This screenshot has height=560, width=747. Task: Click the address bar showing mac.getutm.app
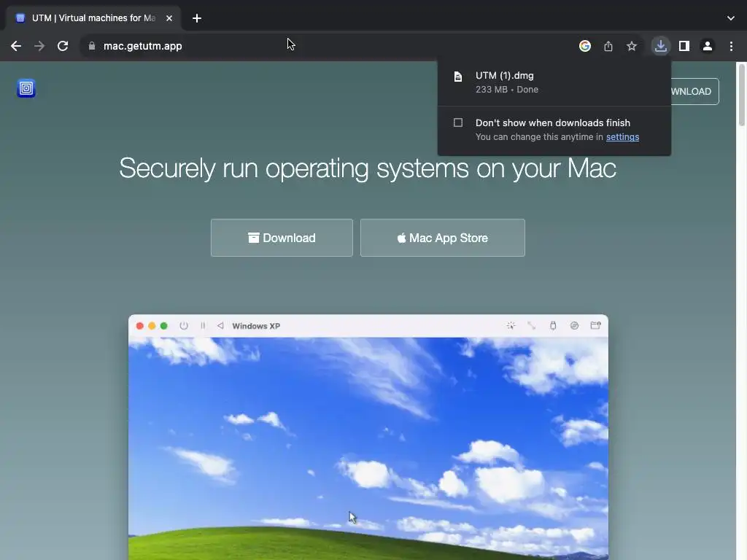(329, 46)
